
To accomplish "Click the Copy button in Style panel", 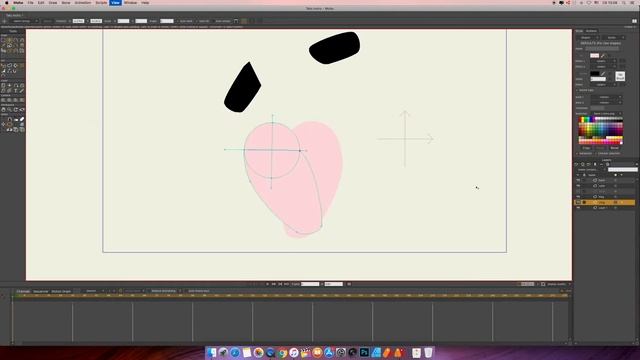I will (x=587, y=148).
